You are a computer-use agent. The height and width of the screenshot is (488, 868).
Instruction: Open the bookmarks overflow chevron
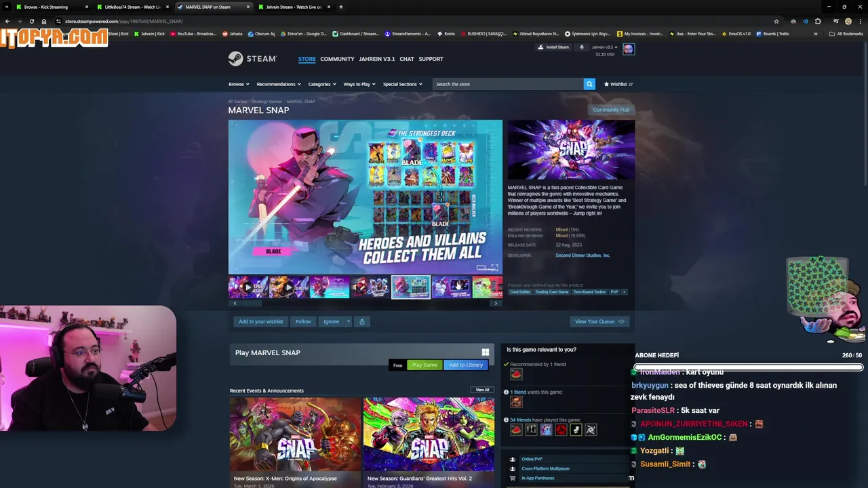coord(816,33)
